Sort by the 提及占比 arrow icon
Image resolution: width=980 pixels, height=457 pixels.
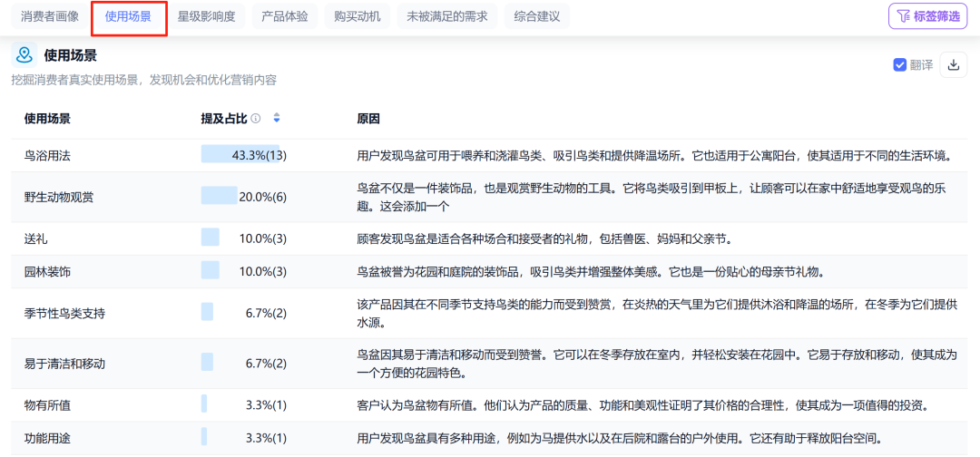point(277,119)
